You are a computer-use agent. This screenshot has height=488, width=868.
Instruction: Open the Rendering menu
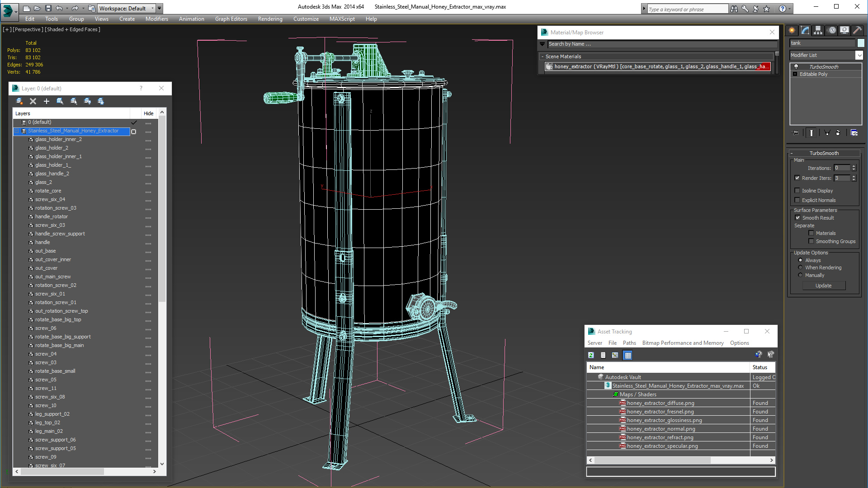(270, 19)
